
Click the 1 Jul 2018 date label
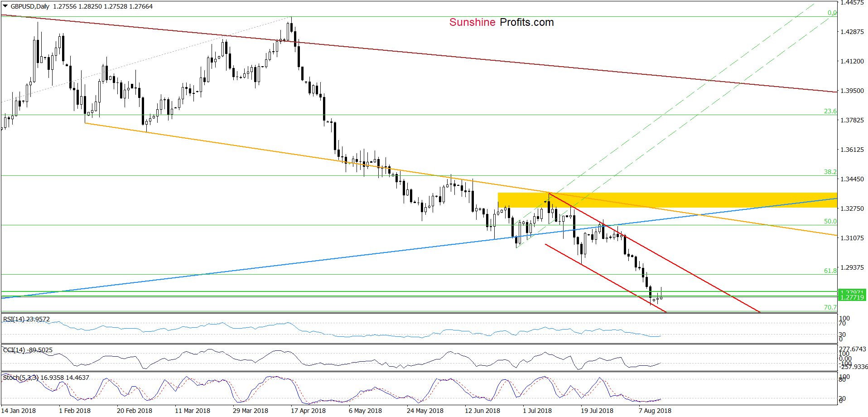tap(537, 411)
